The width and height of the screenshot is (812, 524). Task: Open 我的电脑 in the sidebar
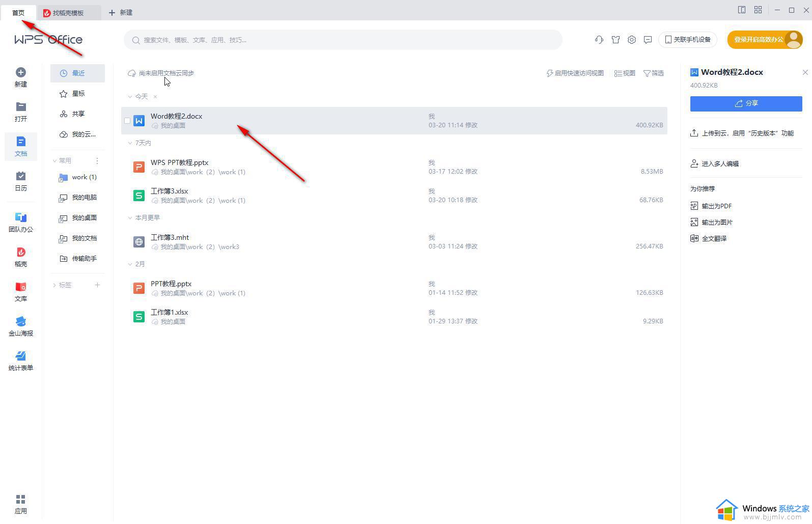pyautogui.click(x=77, y=198)
